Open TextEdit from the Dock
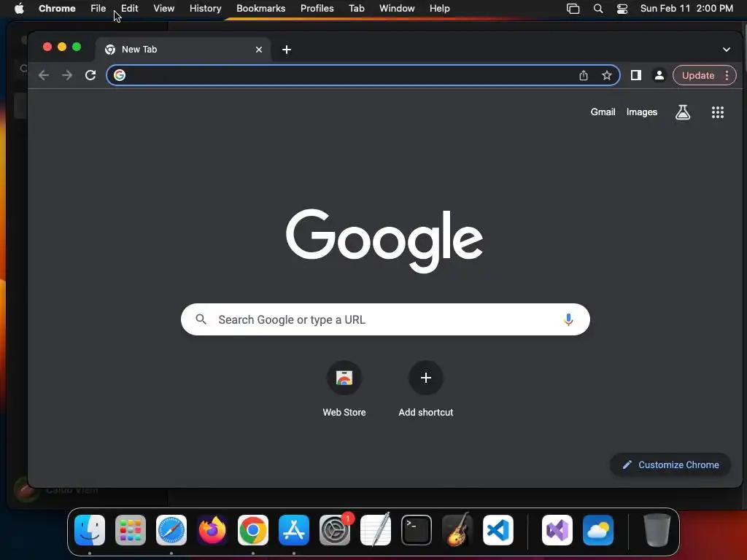747x560 pixels. 376,529
